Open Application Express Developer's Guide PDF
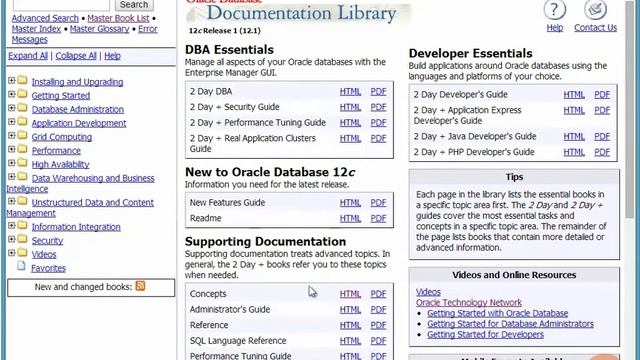 pos(602,111)
